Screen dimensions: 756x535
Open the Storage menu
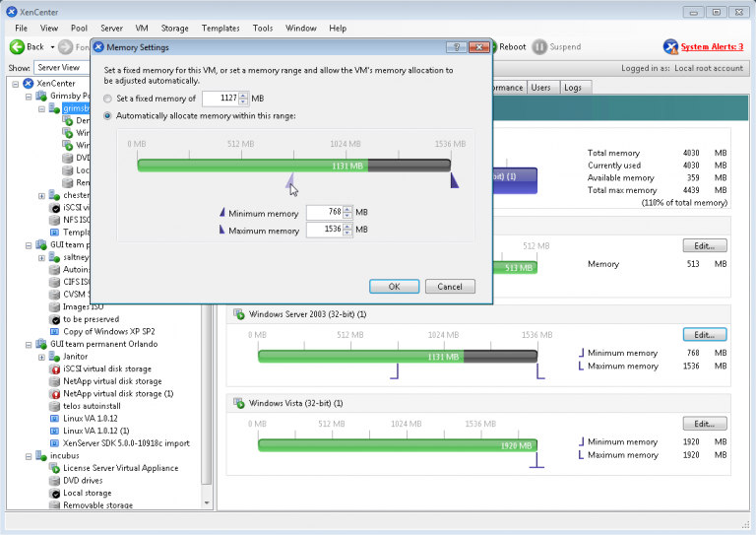[x=174, y=28]
